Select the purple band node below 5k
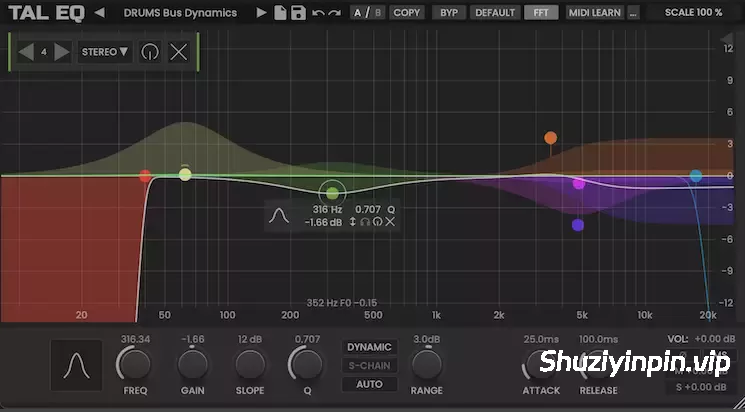Viewport: 745px width, 412px height. click(x=578, y=225)
